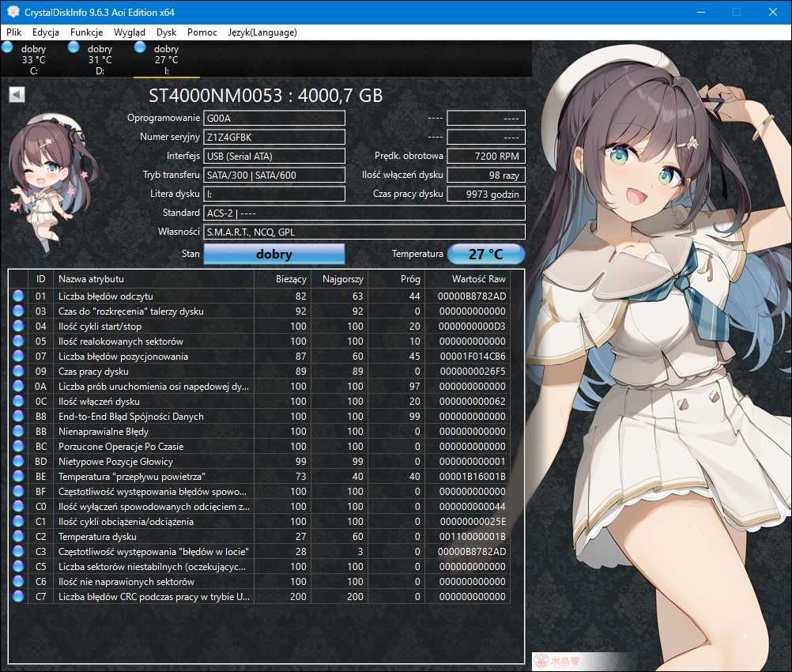The height and width of the screenshot is (672, 792).
Task: Open the Edycja menu
Action: click(46, 32)
